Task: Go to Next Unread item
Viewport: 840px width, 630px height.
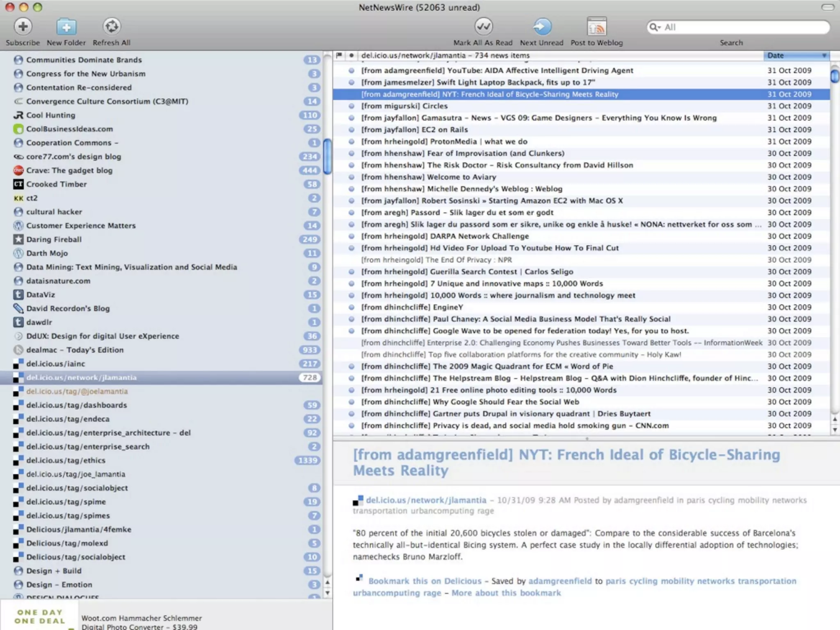Action: (542, 27)
